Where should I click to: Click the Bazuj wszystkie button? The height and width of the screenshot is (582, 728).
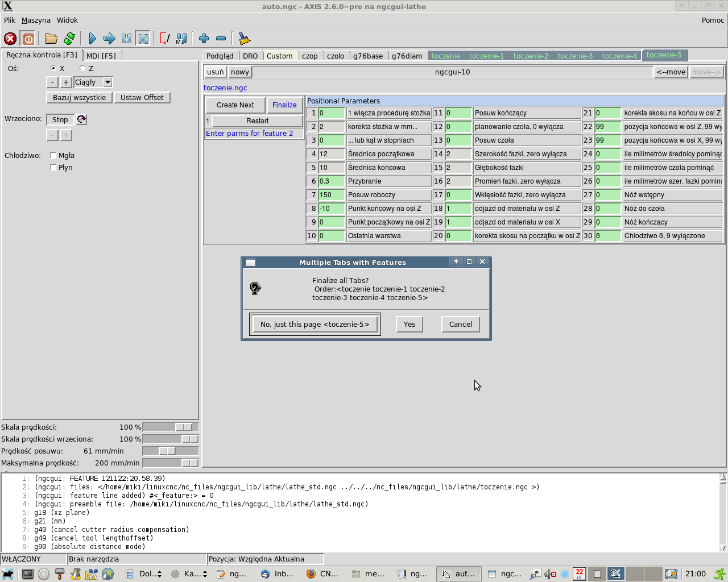click(x=80, y=98)
